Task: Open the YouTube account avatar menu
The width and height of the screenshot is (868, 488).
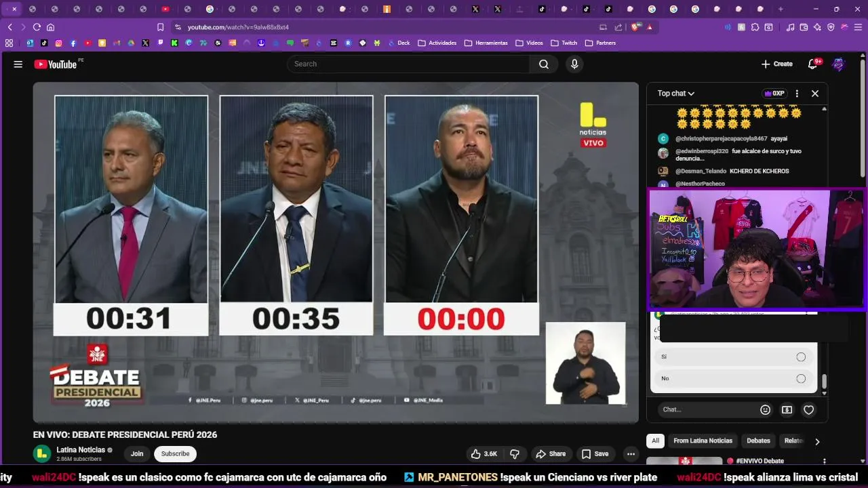Action: (x=839, y=64)
